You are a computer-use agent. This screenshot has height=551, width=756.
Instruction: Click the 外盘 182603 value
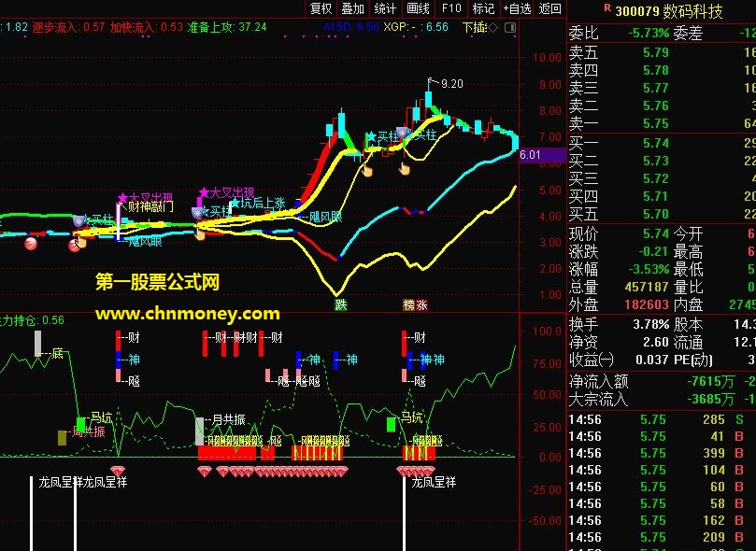pos(647,304)
